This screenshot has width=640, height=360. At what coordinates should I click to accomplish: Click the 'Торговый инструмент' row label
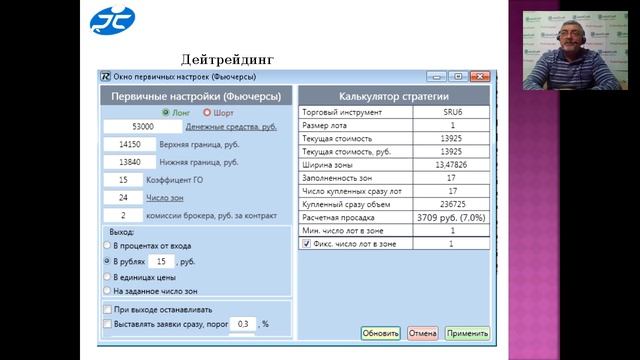[x=342, y=112]
